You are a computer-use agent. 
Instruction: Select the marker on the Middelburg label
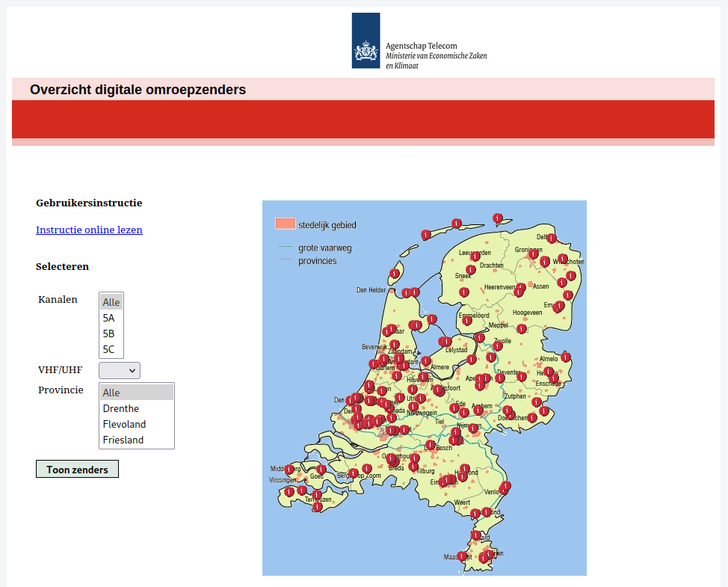[289, 470]
